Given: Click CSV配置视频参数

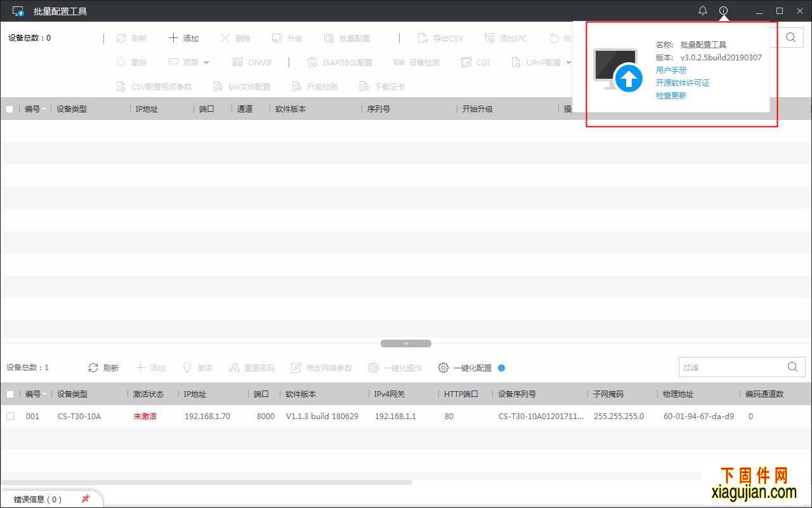Looking at the screenshot, I should click(x=154, y=86).
